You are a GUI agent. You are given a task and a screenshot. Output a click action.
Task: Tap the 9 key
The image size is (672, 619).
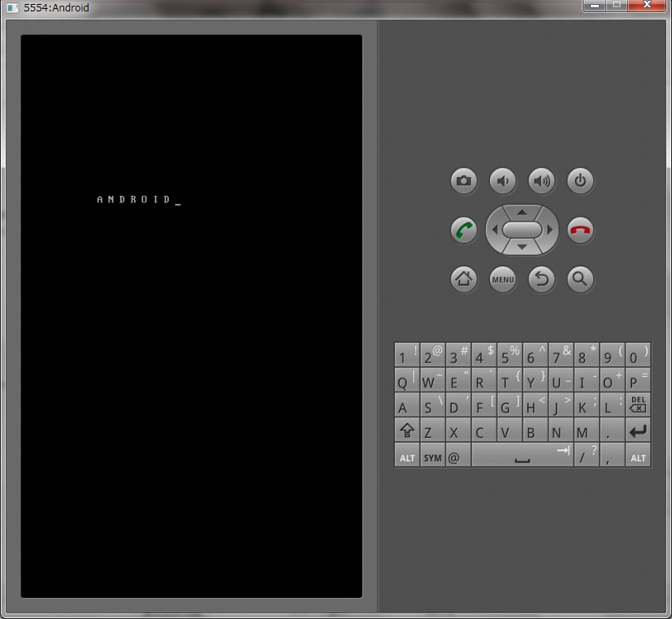click(x=612, y=354)
